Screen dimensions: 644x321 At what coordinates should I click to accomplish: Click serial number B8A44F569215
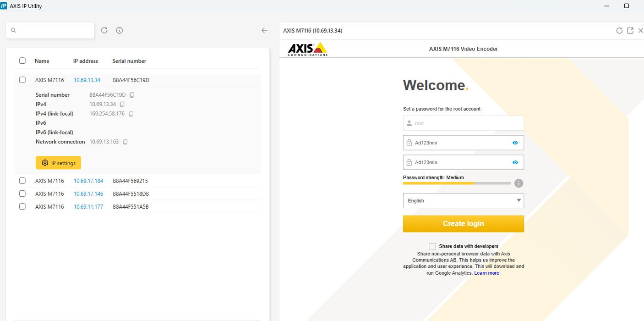(131, 181)
